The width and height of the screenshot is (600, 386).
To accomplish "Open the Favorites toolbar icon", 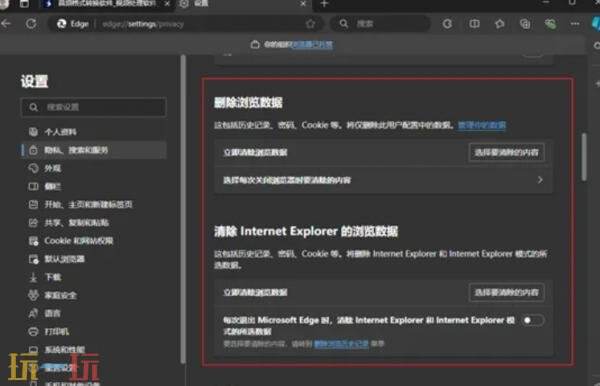I will [x=499, y=24].
